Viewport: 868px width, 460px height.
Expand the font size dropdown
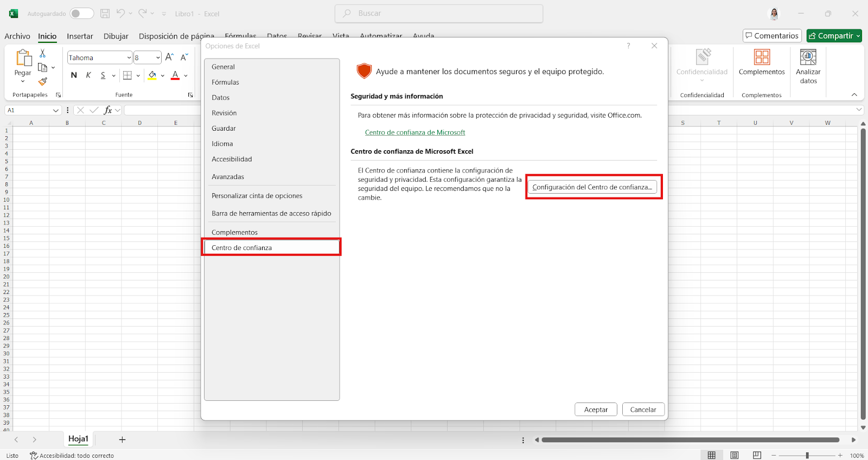click(x=158, y=58)
